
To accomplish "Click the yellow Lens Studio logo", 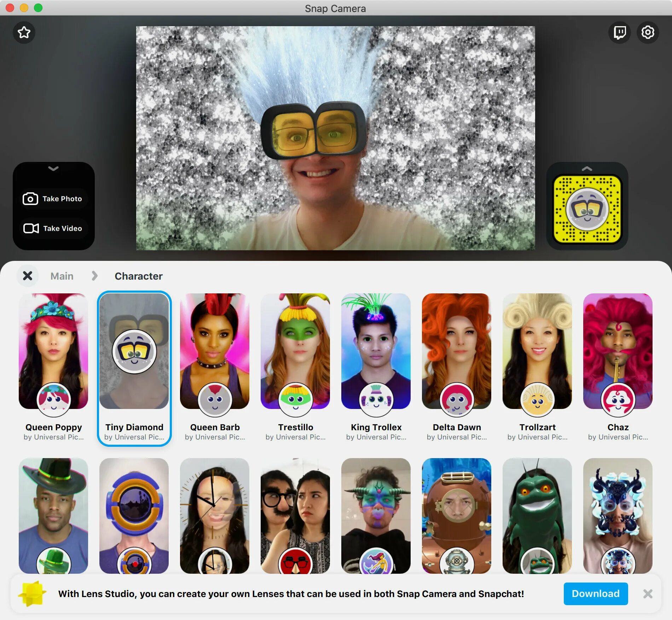I will (32, 593).
